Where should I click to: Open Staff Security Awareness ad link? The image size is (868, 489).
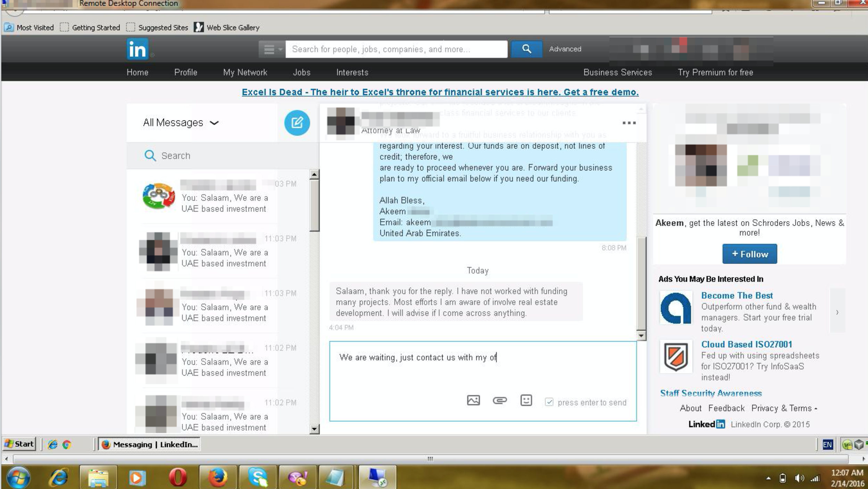pos(711,393)
